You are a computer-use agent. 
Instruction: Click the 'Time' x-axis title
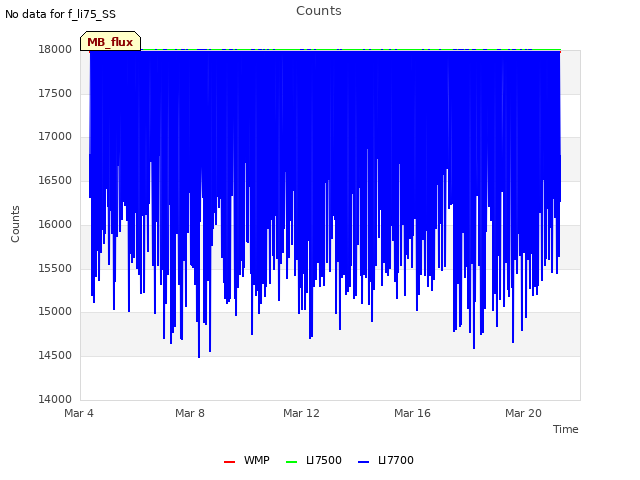[x=566, y=429]
